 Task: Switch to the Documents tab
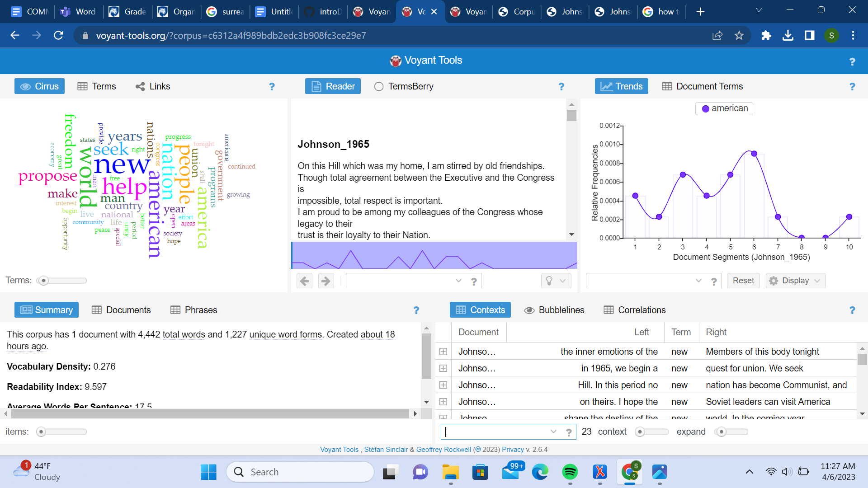coord(121,310)
